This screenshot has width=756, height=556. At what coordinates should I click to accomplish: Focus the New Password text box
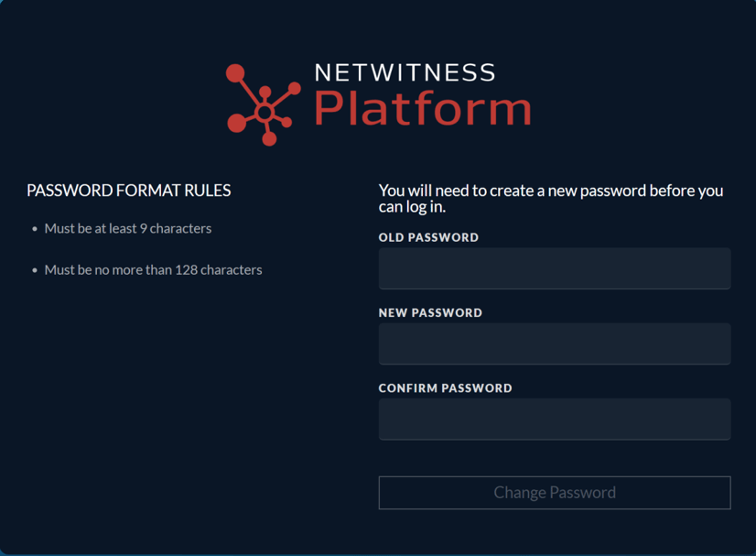(554, 343)
